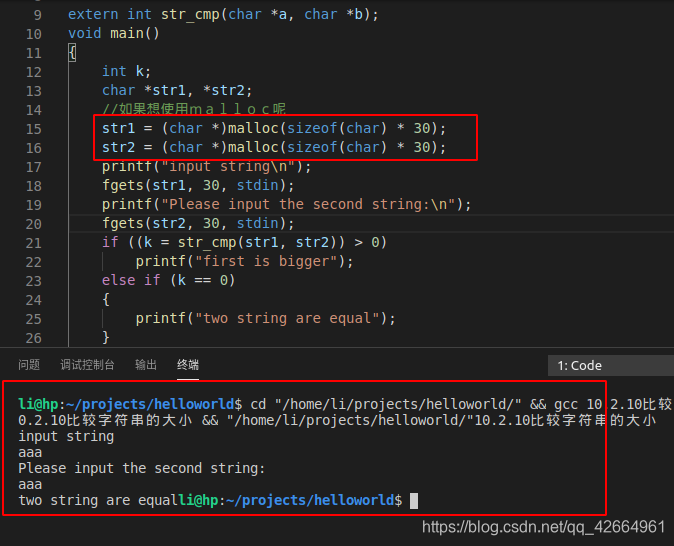
Task: Click the 'Please input the second string:' terminal output
Action: point(142,468)
